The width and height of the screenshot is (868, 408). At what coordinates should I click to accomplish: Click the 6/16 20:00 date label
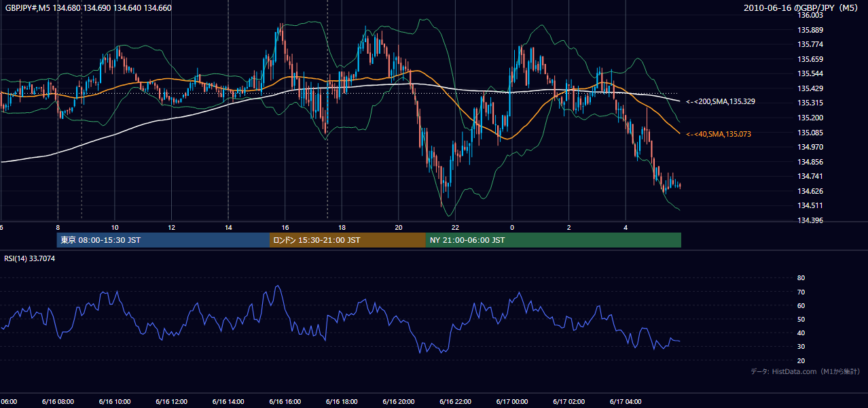[399, 401]
